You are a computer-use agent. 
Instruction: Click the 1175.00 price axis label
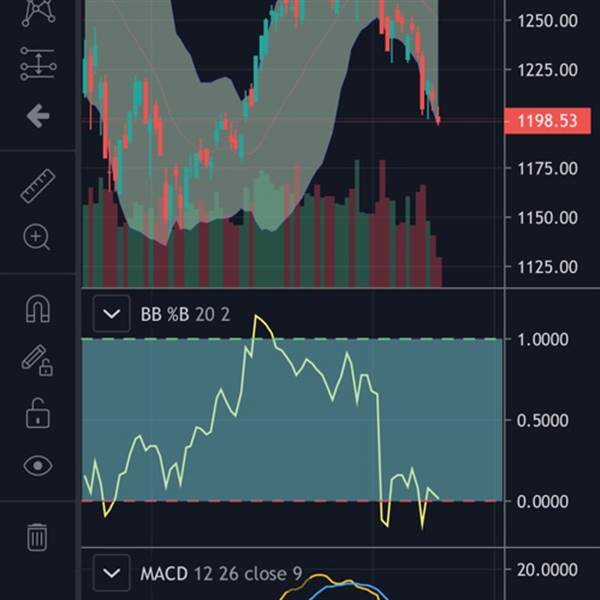coord(548,169)
